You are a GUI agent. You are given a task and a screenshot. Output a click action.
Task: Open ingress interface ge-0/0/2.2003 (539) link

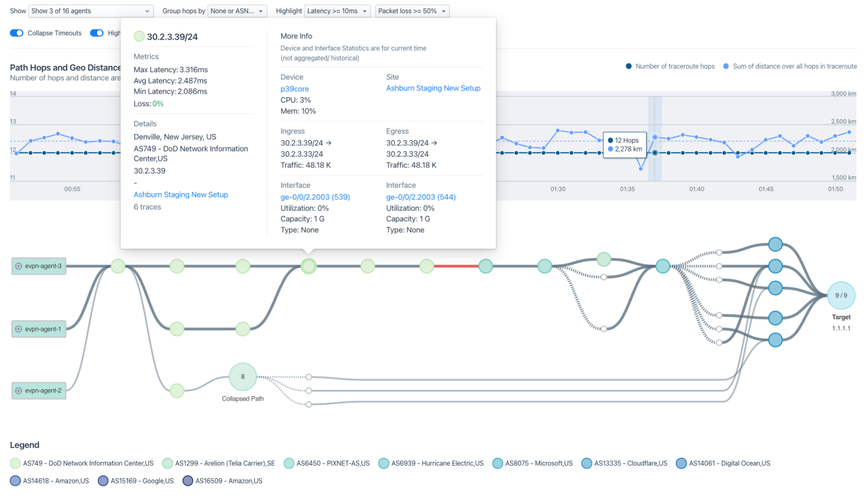coord(315,197)
